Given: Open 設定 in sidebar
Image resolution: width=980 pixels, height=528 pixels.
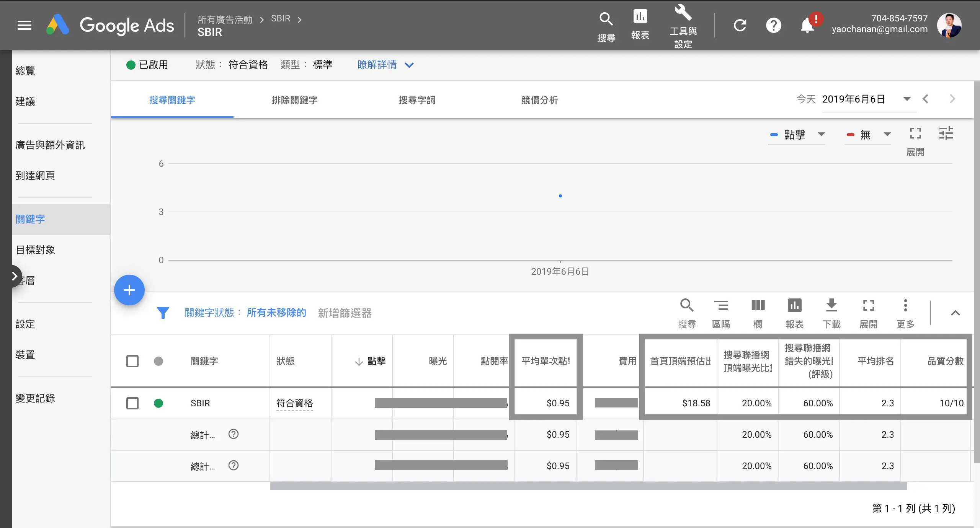Looking at the screenshot, I should pyautogui.click(x=25, y=324).
